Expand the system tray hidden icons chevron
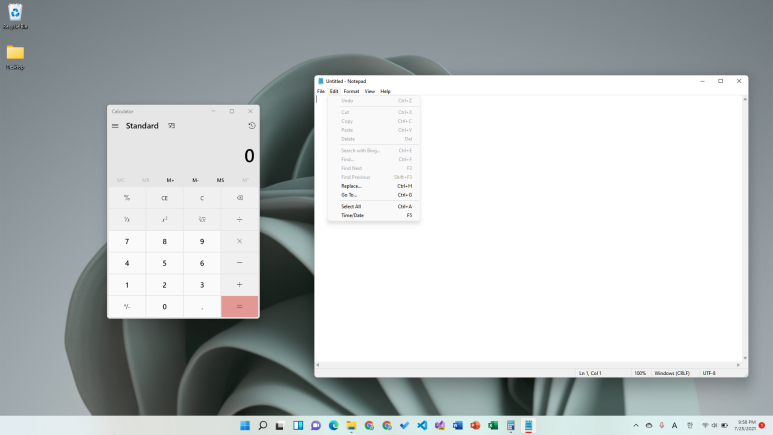Screen dimensions: 773x435 [636, 426]
